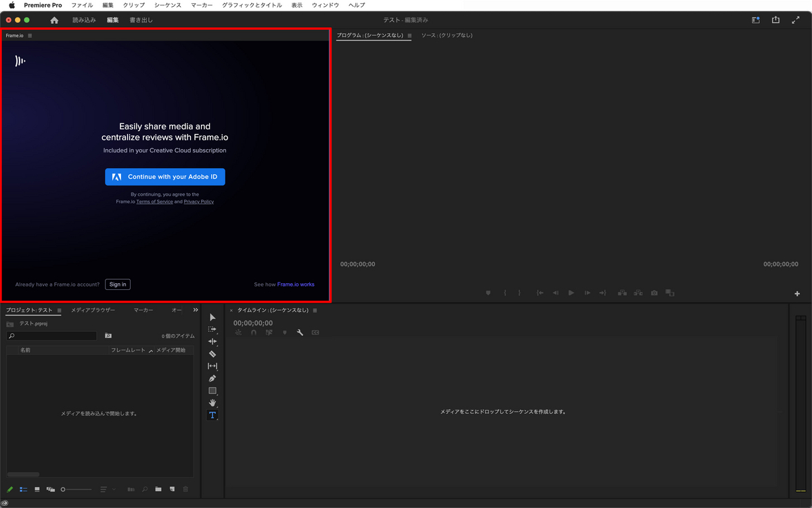
Task: Toggle linked selection in timeline
Action: (269, 333)
